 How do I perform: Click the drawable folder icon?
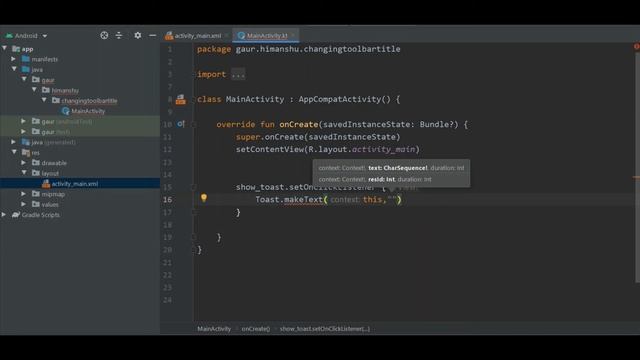36,162
